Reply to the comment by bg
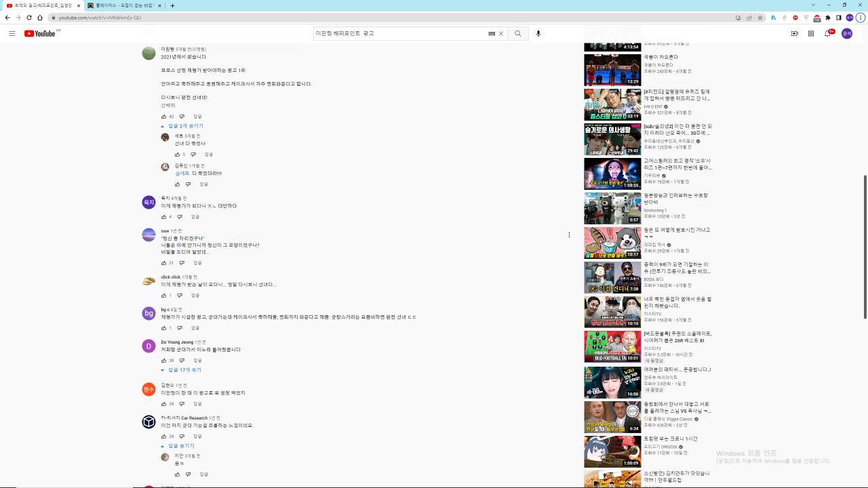The image size is (868, 488). click(195, 328)
